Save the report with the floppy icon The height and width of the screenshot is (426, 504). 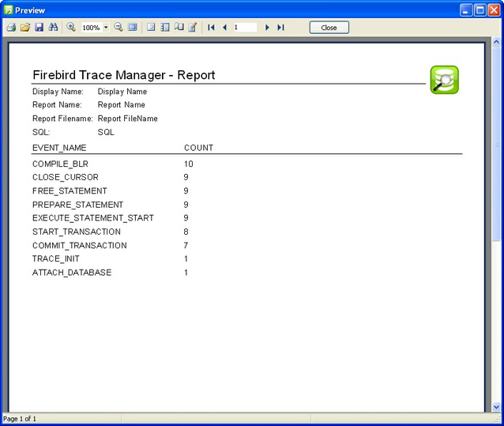pos(39,28)
